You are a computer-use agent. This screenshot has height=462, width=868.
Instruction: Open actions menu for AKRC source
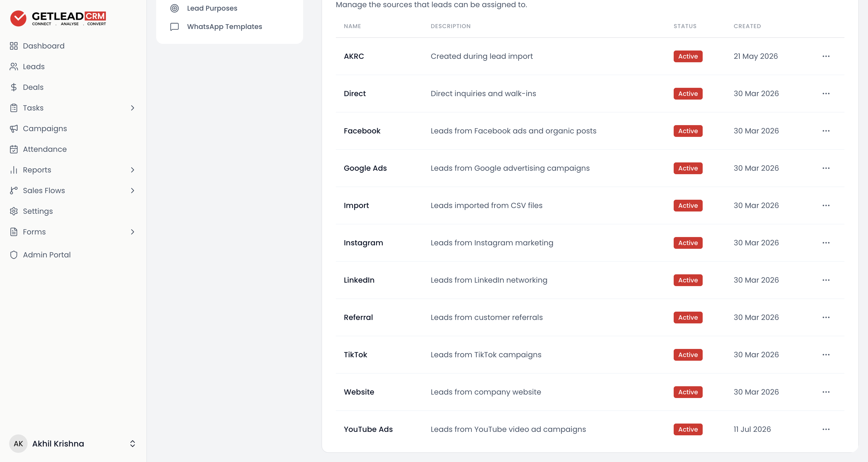[826, 56]
